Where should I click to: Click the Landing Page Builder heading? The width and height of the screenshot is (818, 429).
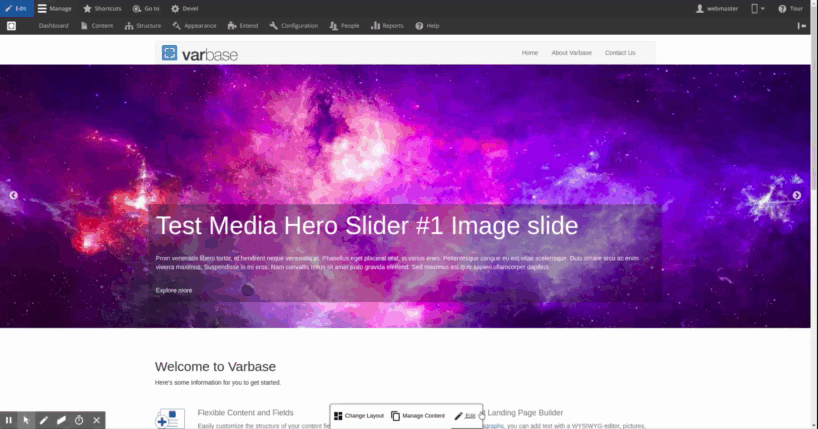point(525,412)
